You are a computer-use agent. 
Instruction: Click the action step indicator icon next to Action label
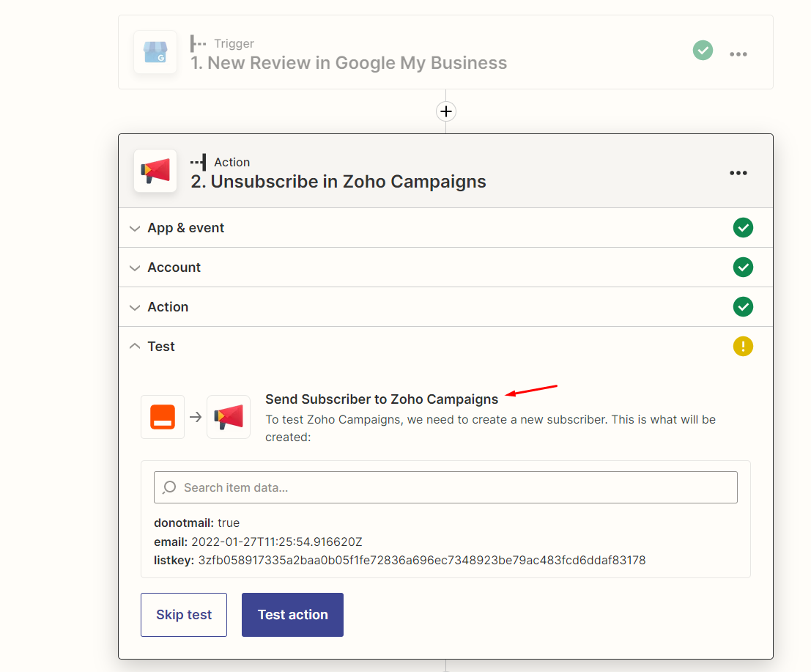click(x=198, y=162)
